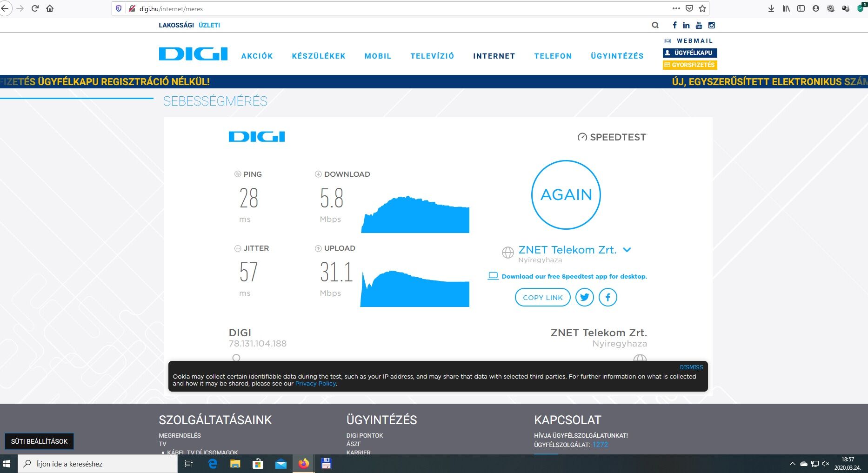Open the page actions three-dot menu
The height and width of the screenshot is (473, 868).
click(x=676, y=8)
